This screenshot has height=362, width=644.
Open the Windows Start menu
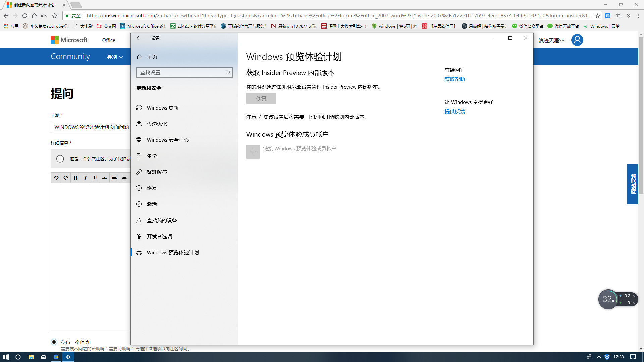coord(6,357)
